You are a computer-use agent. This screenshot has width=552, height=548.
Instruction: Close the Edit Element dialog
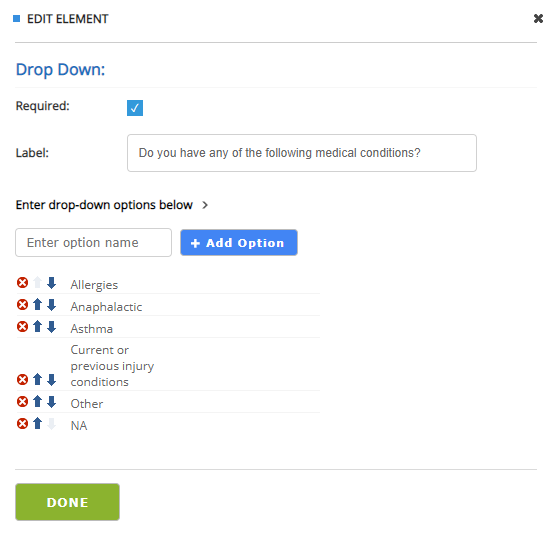[538, 19]
